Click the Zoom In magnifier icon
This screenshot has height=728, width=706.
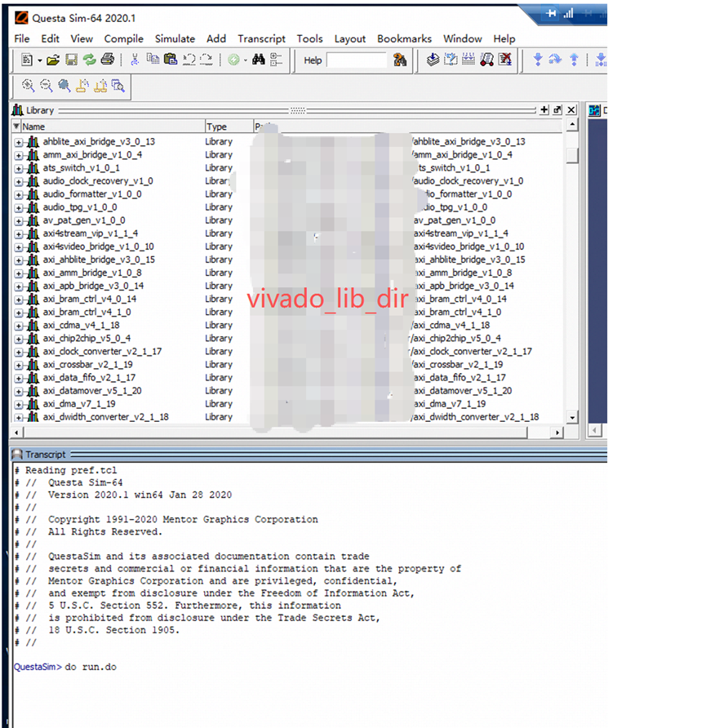coord(28,85)
